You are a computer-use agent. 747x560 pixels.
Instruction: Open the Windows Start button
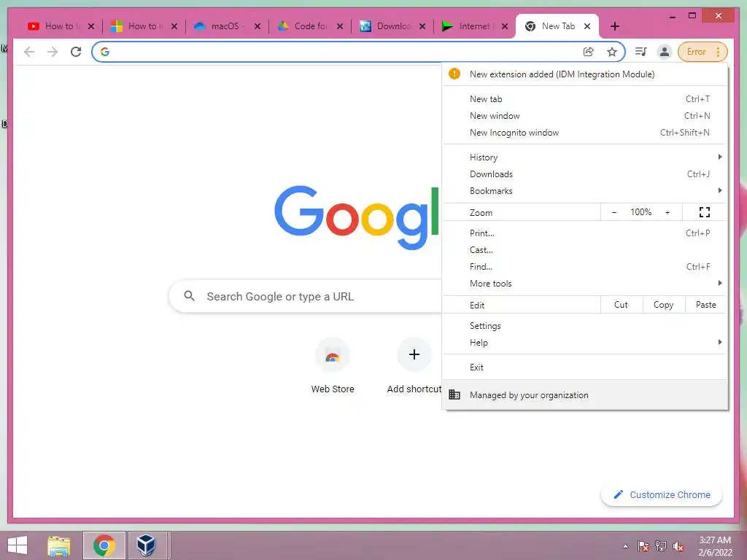coord(18,545)
